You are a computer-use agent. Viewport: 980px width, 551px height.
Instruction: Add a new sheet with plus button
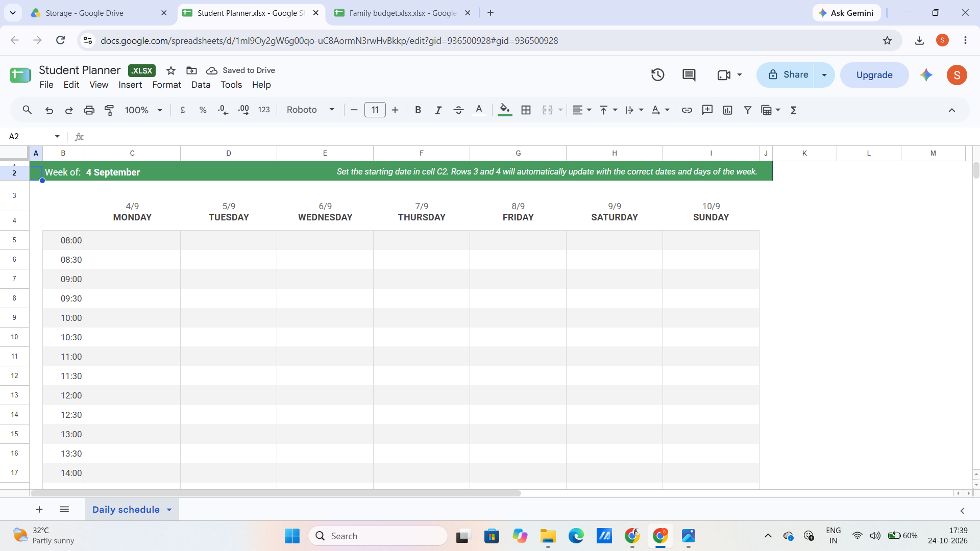[x=39, y=510]
